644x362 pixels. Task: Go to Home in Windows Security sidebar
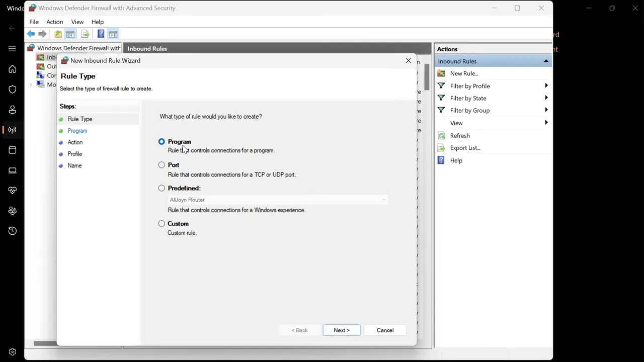pyautogui.click(x=12, y=69)
